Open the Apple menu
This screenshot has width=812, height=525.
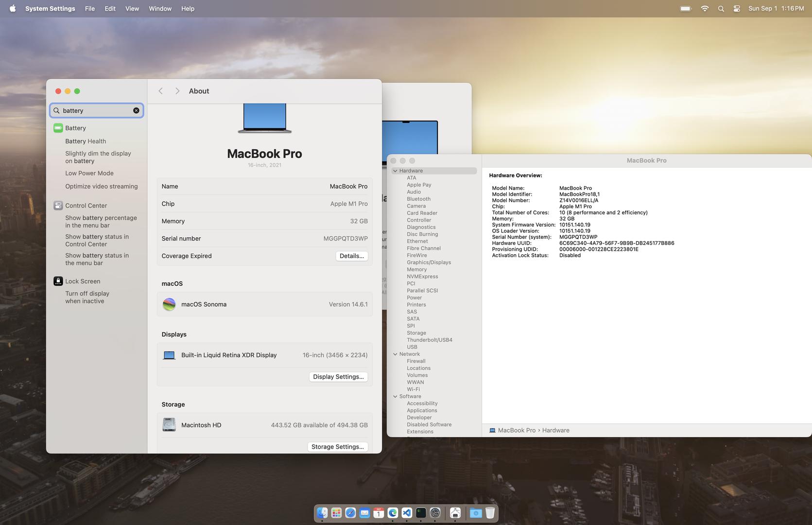tap(13, 8)
